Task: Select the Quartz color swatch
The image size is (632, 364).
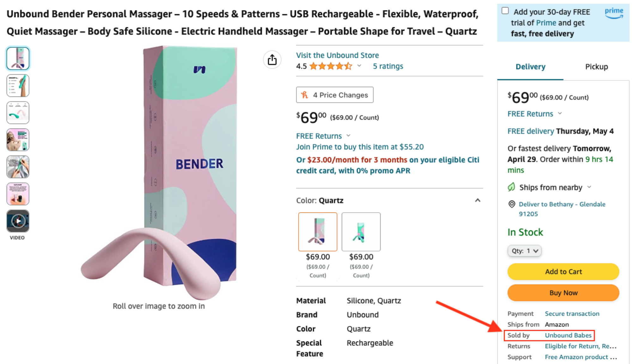Action: click(318, 232)
